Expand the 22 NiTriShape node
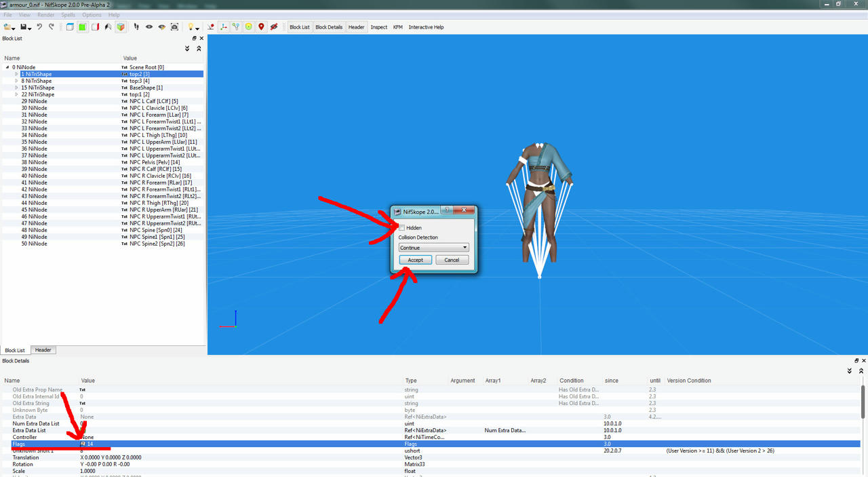 16,94
